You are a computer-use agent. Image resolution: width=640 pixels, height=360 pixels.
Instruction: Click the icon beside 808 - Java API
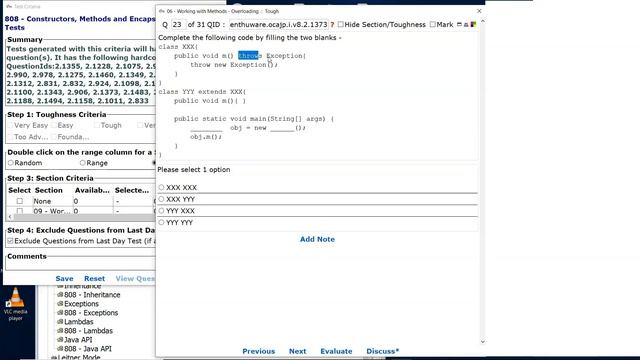(x=60, y=349)
